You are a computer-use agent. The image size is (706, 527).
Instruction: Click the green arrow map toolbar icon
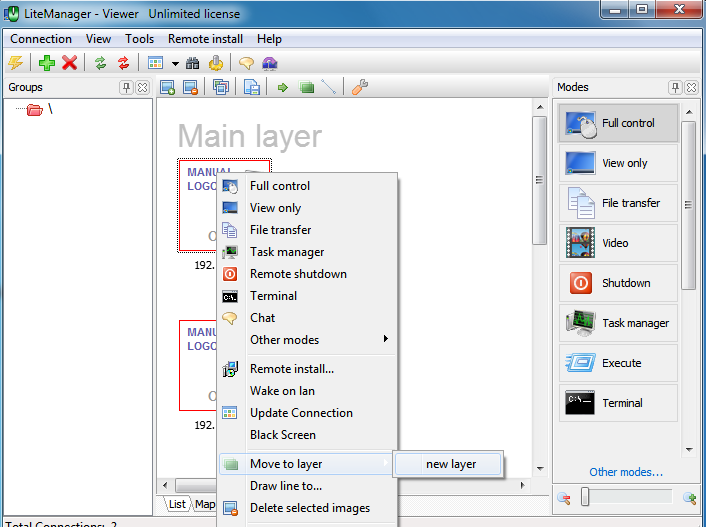point(283,87)
